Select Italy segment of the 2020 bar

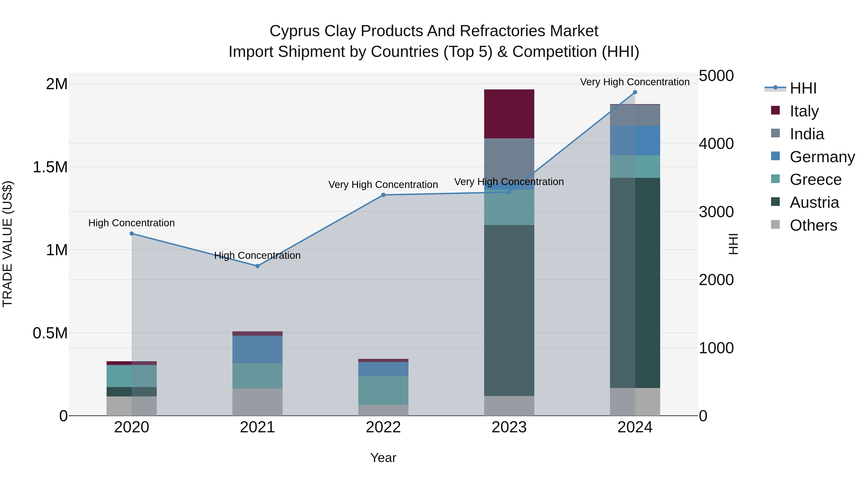point(132,363)
